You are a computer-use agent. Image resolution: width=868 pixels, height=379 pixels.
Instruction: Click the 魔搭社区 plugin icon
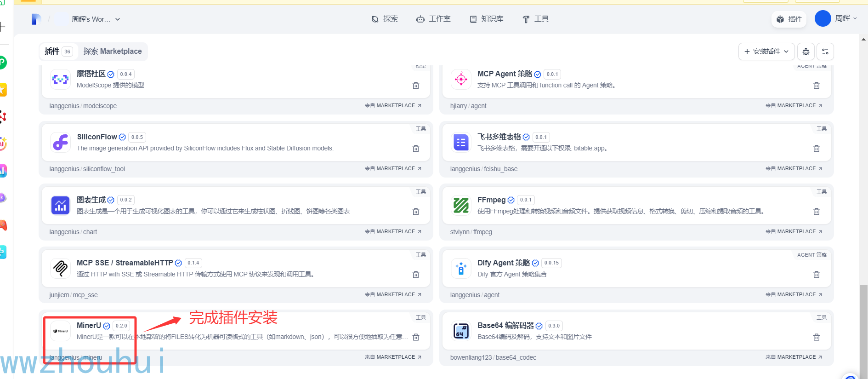click(x=60, y=79)
